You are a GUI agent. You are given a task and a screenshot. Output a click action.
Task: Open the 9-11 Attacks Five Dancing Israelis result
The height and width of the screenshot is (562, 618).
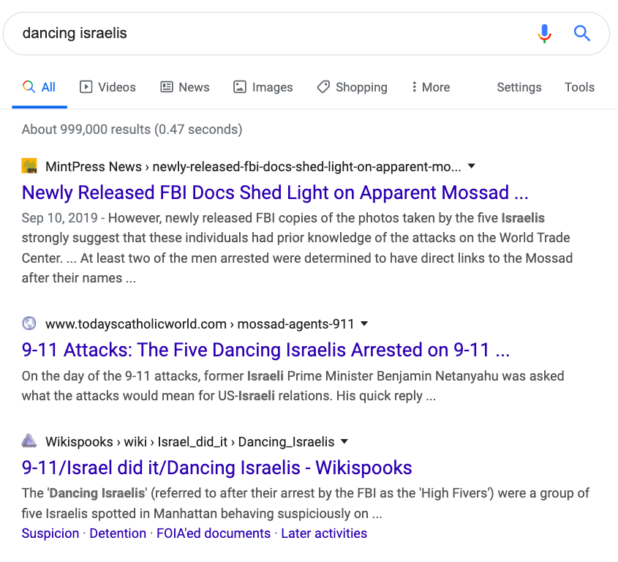266,350
